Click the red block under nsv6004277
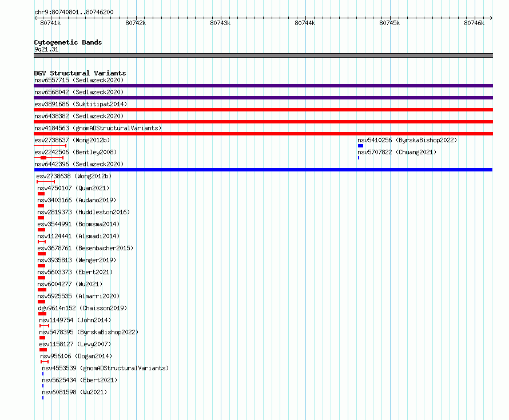509x420 pixels. coord(42,290)
